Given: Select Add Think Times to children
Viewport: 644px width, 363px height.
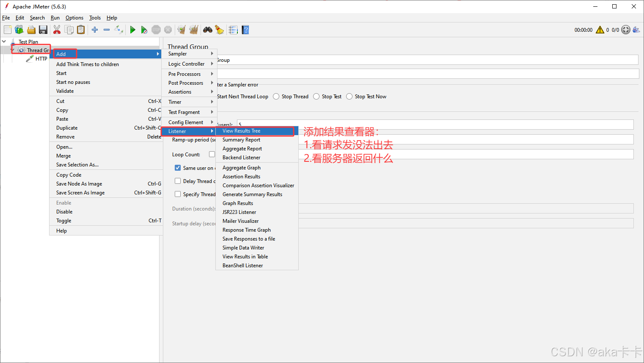Looking at the screenshot, I should pos(105,64).
